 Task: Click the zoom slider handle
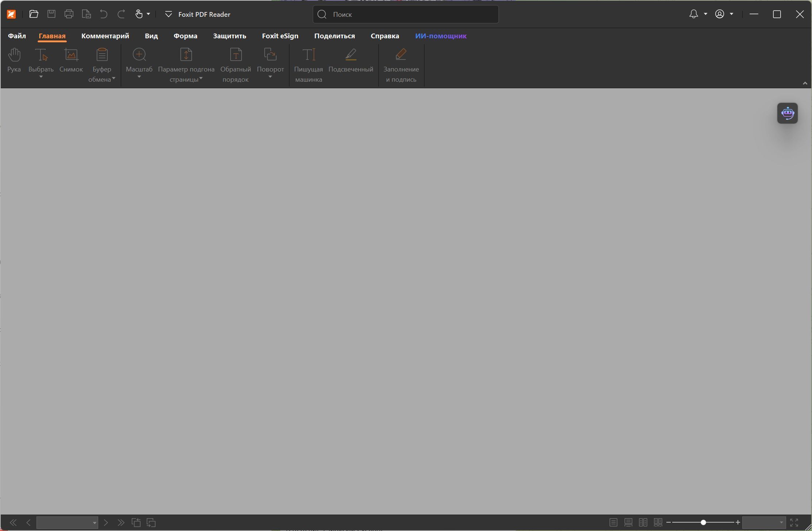pyautogui.click(x=703, y=523)
